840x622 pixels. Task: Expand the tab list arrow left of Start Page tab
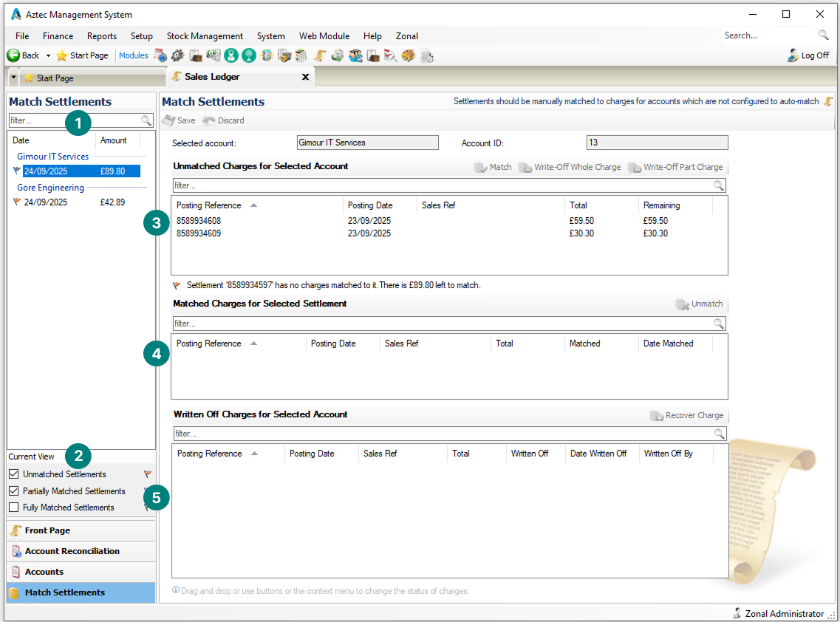pos(14,78)
